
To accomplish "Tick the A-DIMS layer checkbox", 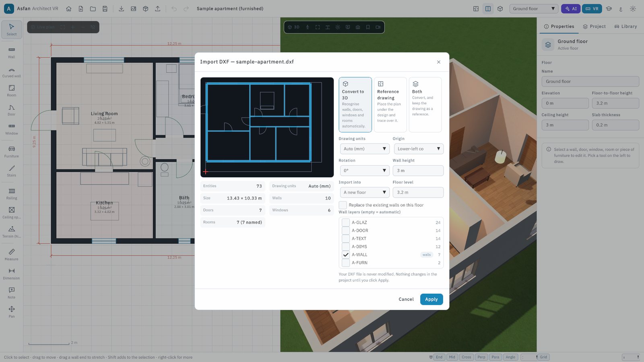I will 345,247.
